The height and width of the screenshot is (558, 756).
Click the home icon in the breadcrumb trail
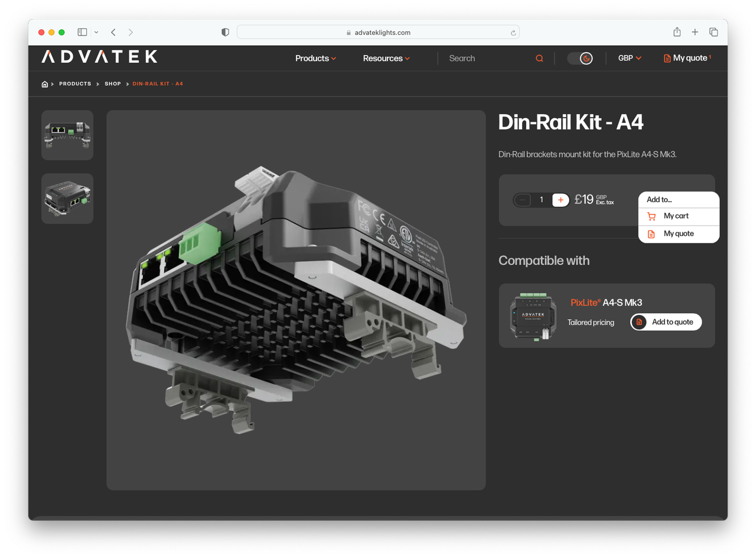coord(44,83)
